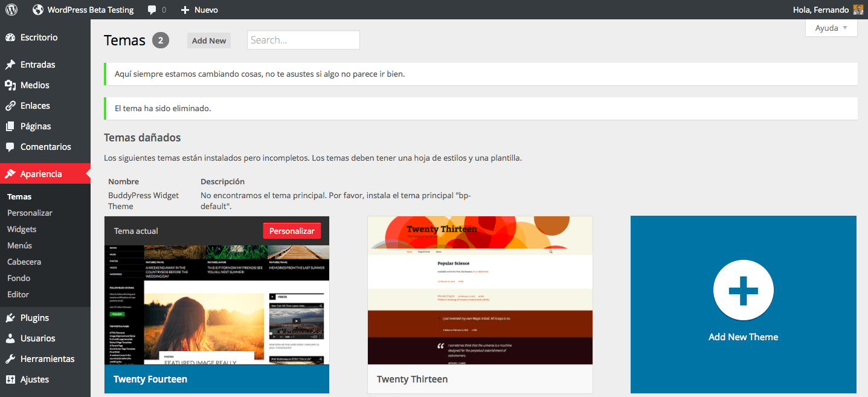868x397 pixels.
Task: Go to Personalizar under Apariencia
Action: click(x=30, y=213)
